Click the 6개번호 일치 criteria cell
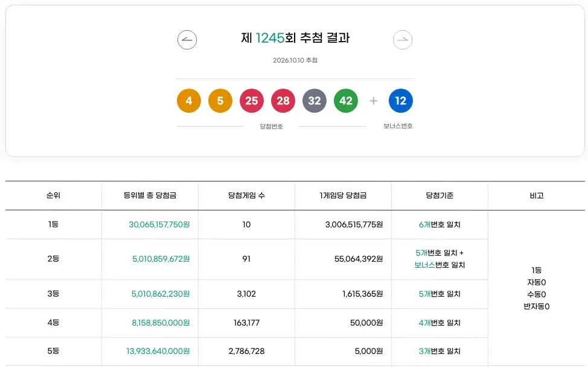588x369 pixels. [x=439, y=224]
